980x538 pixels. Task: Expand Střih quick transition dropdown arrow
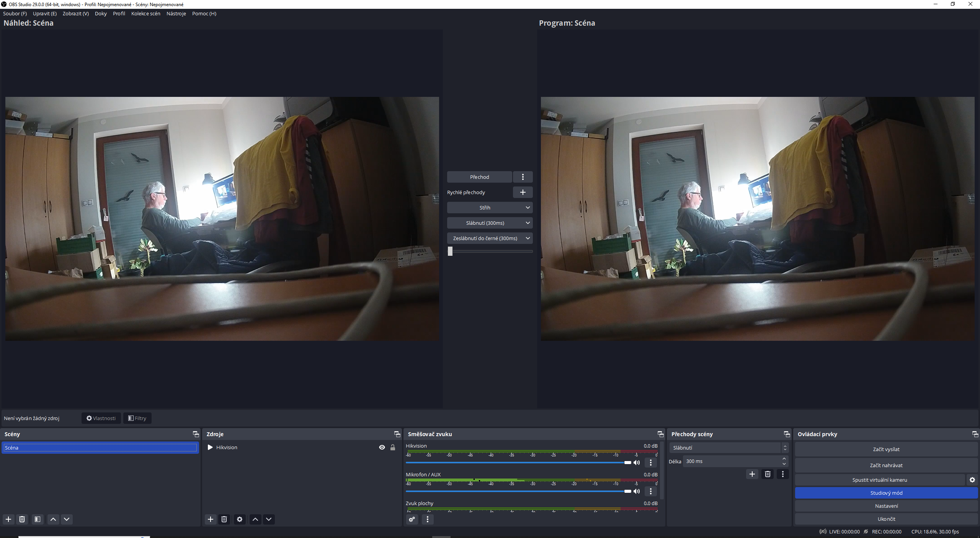tap(528, 208)
